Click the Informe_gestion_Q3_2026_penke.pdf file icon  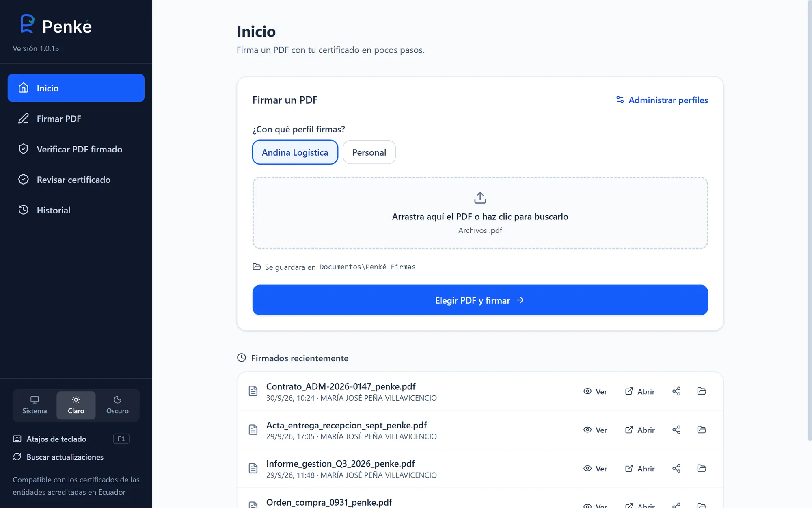[253, 468]
